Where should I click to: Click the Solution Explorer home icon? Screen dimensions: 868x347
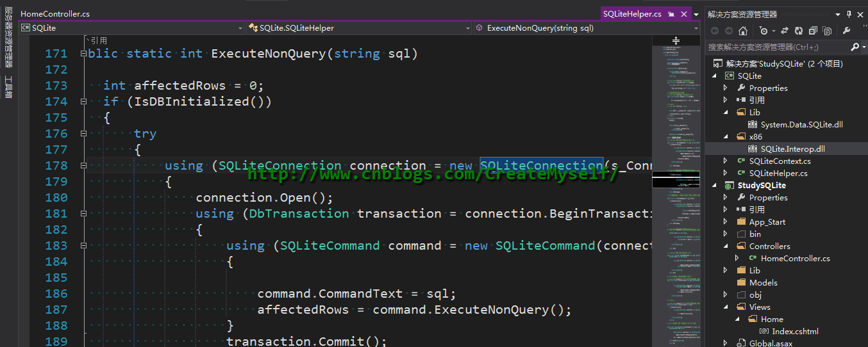pos(743,31)
